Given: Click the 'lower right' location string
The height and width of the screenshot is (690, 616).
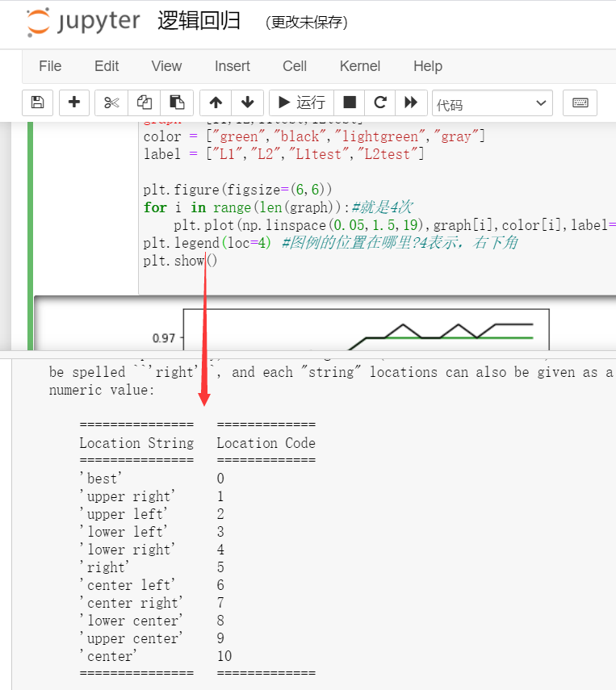Looking at the screenshot, I should (128, 550).
